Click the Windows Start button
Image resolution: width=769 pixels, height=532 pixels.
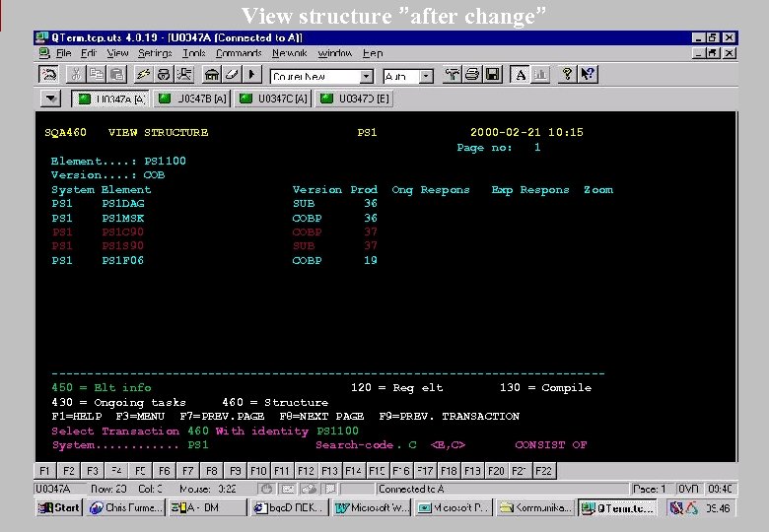pyautogui.click(x=59, y=508)
